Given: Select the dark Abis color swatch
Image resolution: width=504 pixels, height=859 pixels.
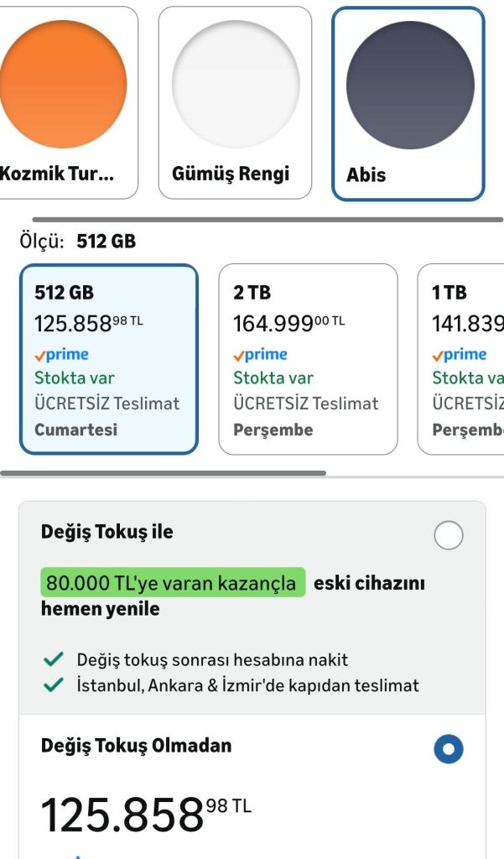Looking at the screenshot, I should tap(409, 86).
